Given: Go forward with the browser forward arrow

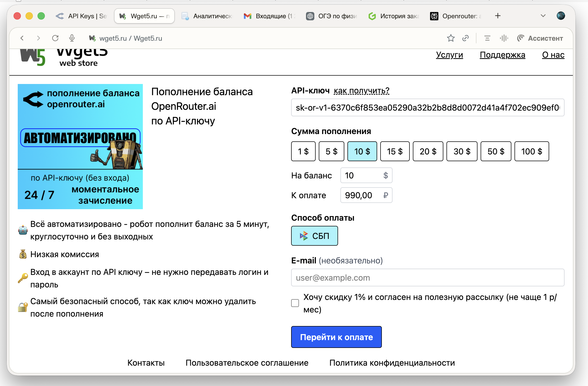Looking at the screenshot, I should pyautogui.click(x=39, y=38).
